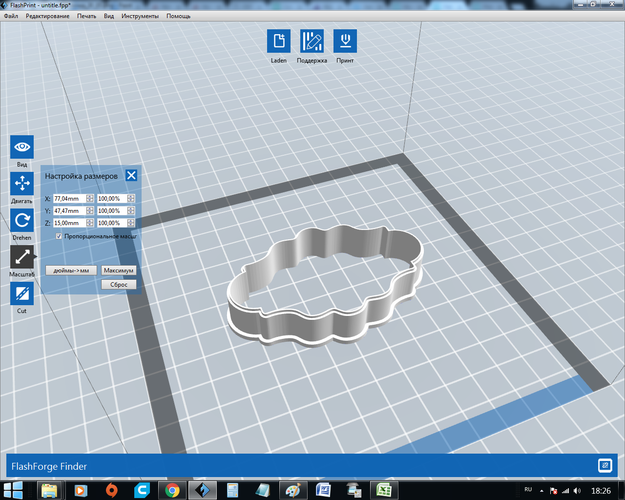Screen dimensions: 625x500
Task: Click the Z mm value stepper
Action: point(90,223)
